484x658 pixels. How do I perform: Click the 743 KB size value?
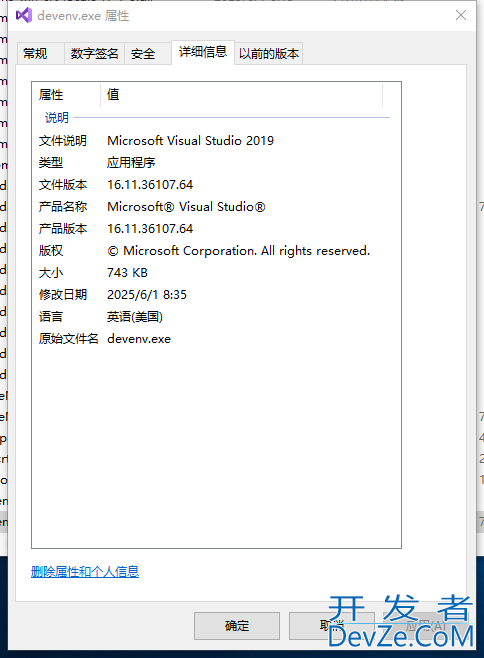point(128,273)
